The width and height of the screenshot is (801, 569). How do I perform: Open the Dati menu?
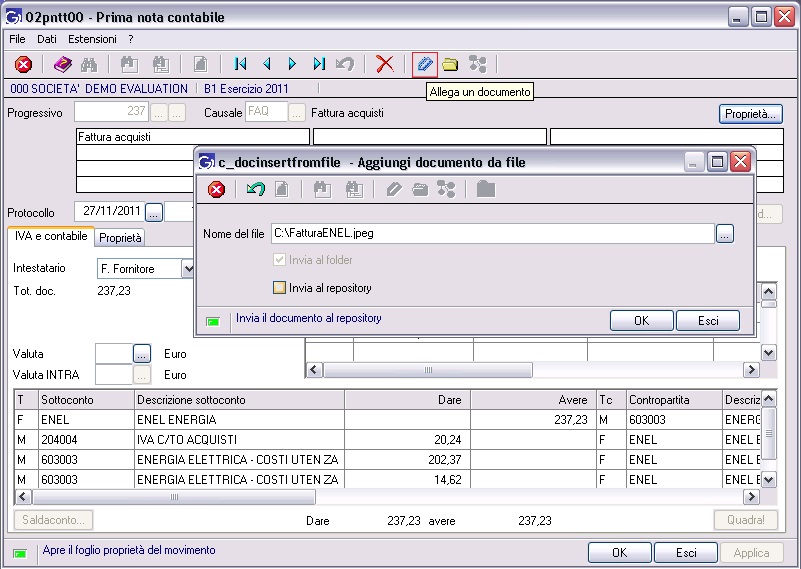(46, 39)
